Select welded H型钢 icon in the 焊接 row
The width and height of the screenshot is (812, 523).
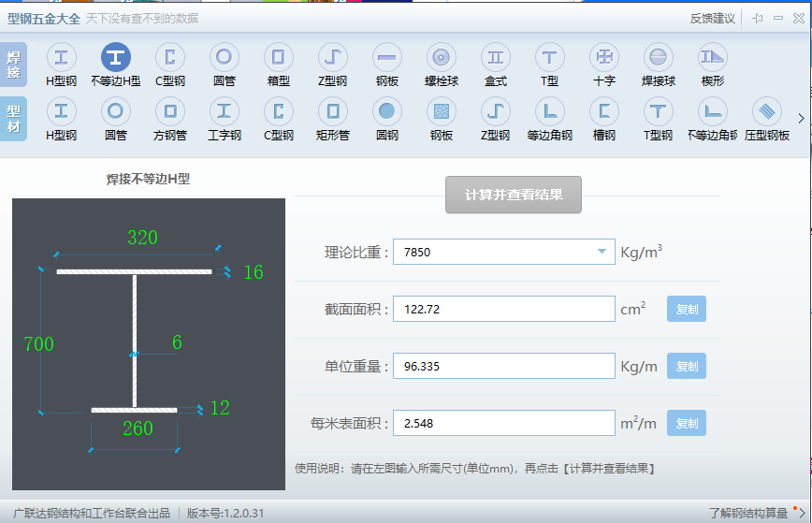[x=61, y=57]
